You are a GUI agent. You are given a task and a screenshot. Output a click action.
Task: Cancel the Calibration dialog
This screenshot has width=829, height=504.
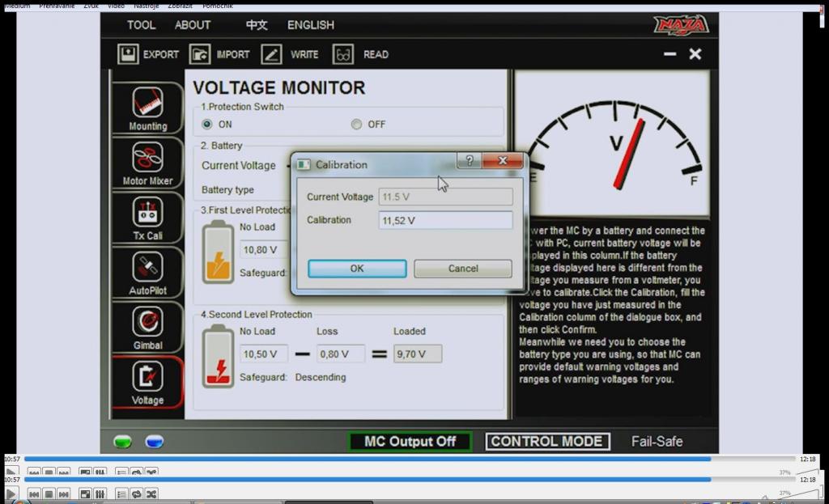pos(462,269)
